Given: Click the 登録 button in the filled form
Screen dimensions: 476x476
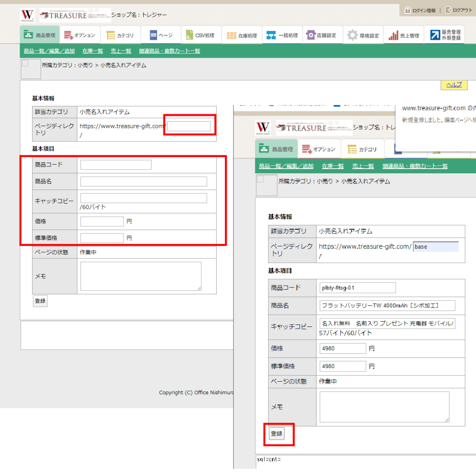Looking at the screenshot, I should tap(277, 434).
